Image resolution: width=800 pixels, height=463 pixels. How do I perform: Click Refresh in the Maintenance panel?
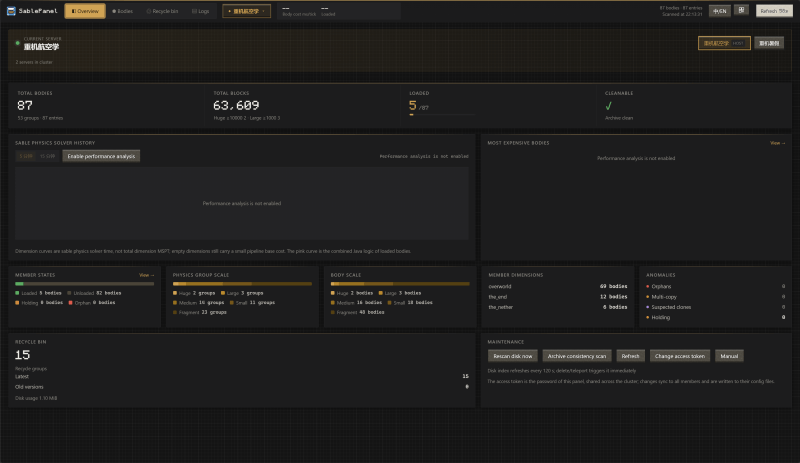pos(630,356)
